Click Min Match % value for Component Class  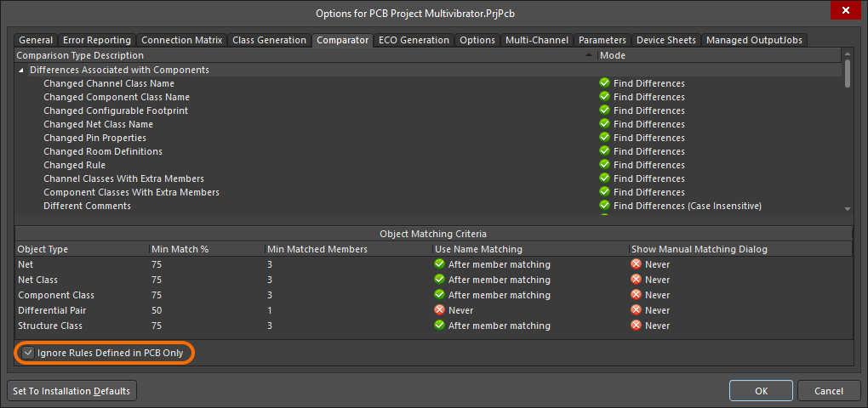pyautogui.click(x=157, y=295)
